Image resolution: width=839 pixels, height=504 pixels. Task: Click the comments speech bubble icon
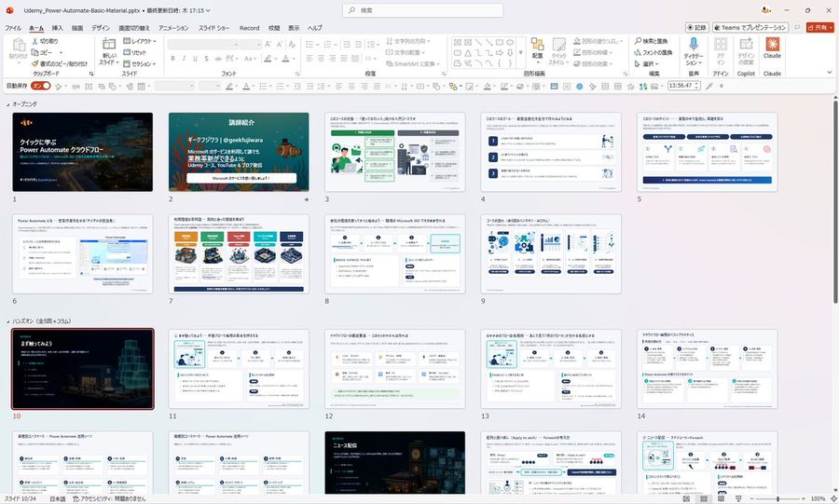[797, 27]
